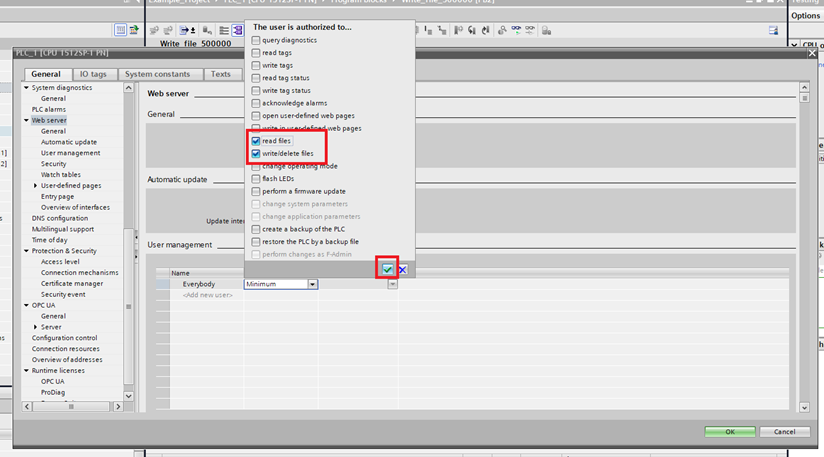Select Certificate manager in navigation tree
The width and height of the screenshot is (824, 457).
tap(72, 283)
